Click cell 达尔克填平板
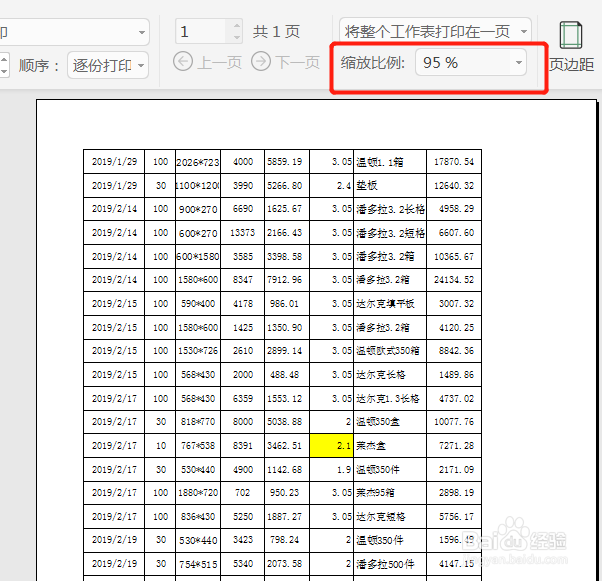 coord(390,303)
